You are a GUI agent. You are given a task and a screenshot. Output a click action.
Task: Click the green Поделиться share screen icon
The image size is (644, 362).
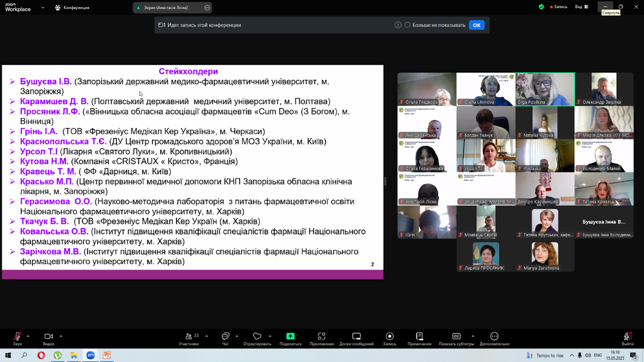pyautogui.click(x=290, y=336)
